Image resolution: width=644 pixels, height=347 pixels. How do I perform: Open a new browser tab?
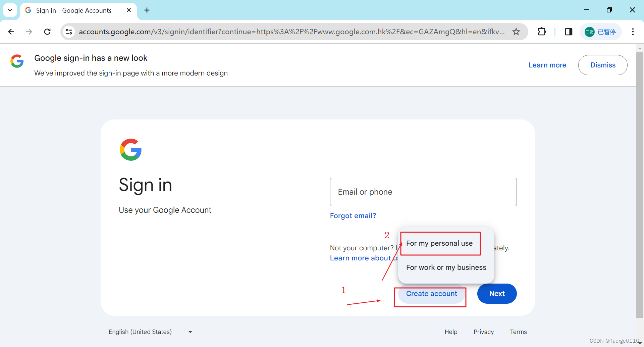pos(147,10)
